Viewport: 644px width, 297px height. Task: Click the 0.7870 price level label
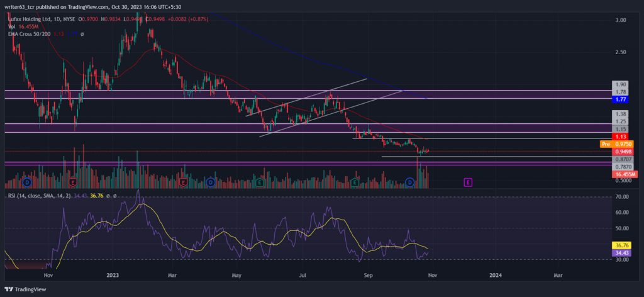click(623, 167)
